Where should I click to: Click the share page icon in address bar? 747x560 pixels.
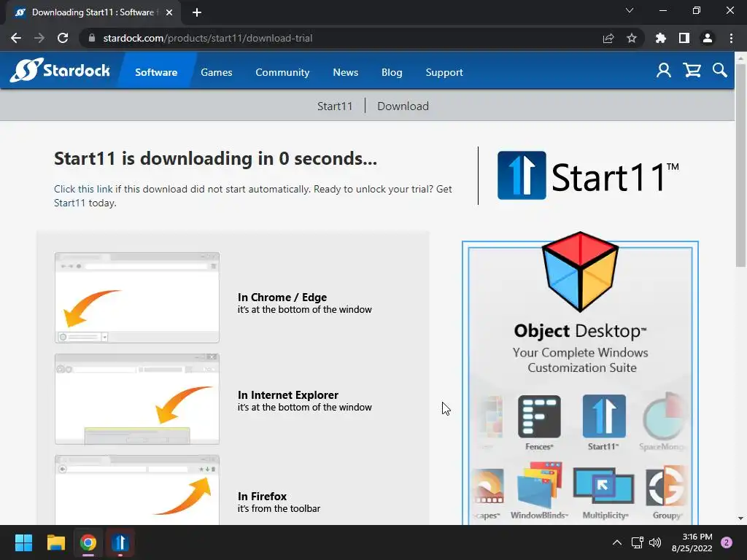608,38
